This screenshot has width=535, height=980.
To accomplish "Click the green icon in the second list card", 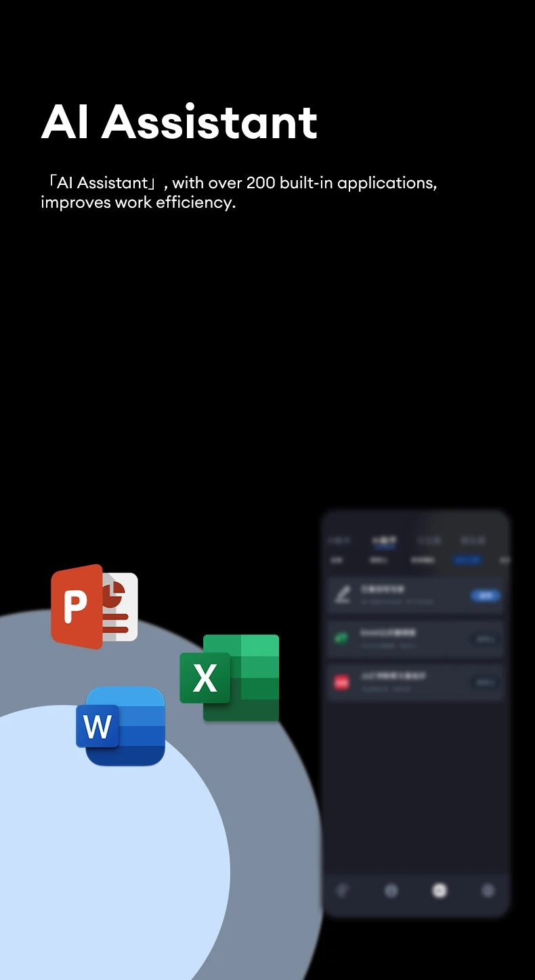I will (342, 638).
